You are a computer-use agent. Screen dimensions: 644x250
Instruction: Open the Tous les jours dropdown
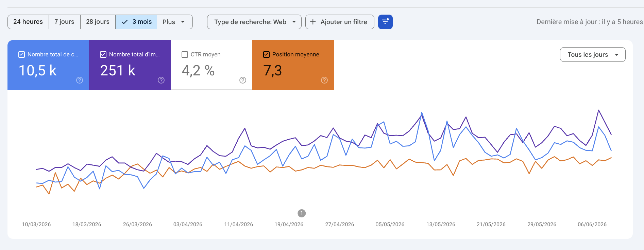coord(593,55)
